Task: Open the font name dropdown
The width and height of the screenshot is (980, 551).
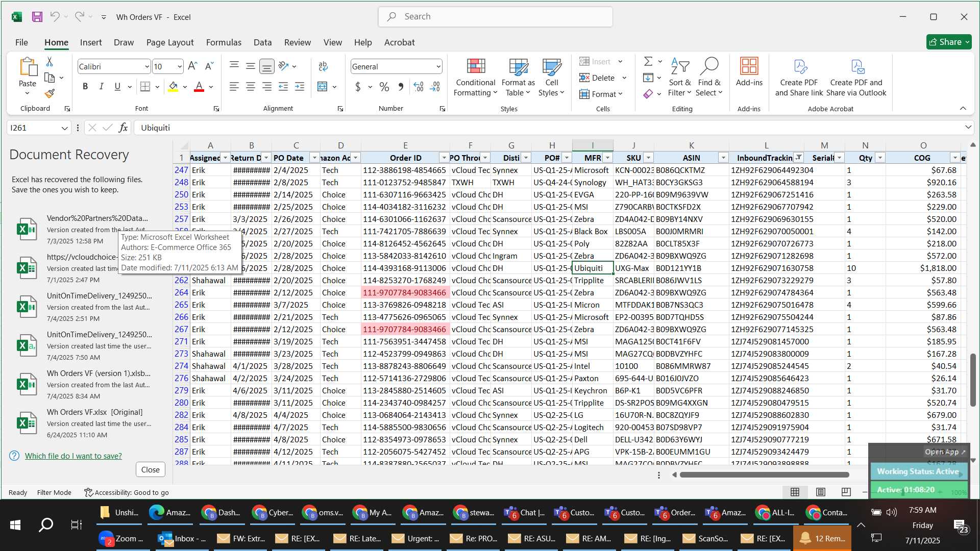Action: tap(147, 66)
